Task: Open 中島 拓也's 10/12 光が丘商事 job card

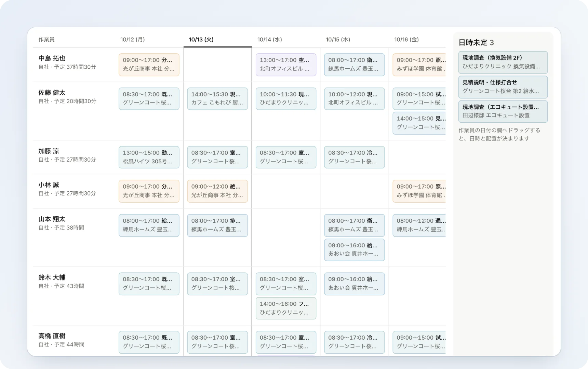Action: [149, 65]
